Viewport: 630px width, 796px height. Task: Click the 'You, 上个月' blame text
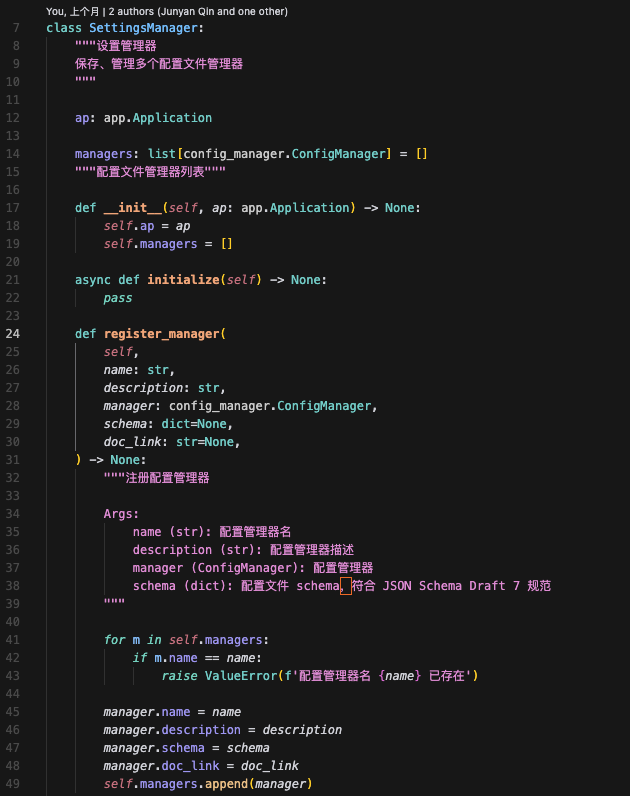click(x=80, y=11)
